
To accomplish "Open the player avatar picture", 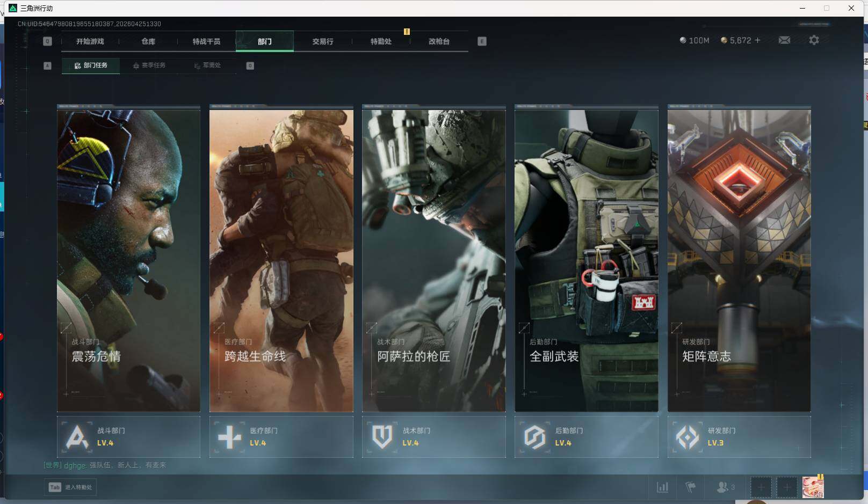I will [813, 487].
